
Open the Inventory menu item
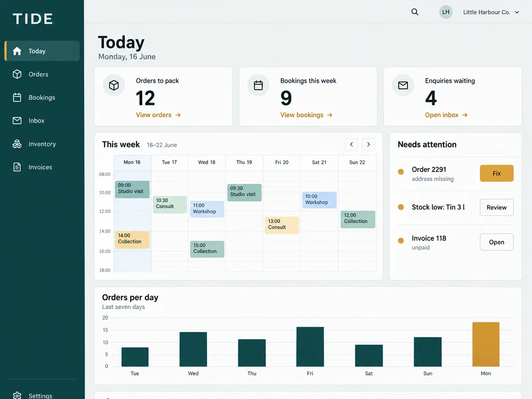42,144
